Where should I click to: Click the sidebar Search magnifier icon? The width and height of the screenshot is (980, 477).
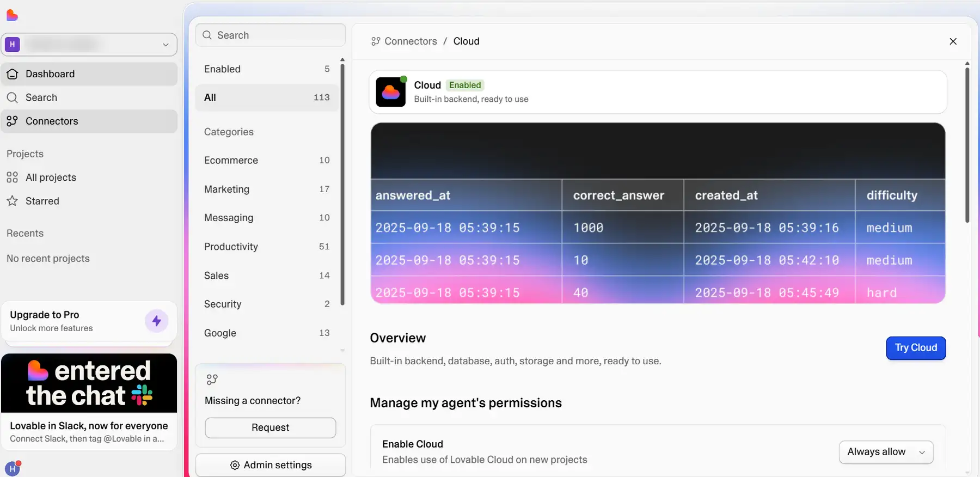[12, 97]
